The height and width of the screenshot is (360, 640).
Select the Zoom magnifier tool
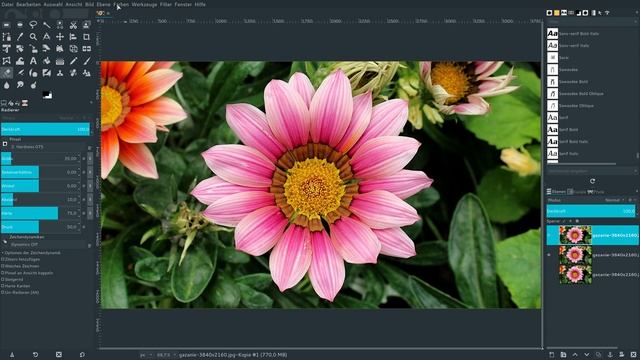(x=33, y=37)
